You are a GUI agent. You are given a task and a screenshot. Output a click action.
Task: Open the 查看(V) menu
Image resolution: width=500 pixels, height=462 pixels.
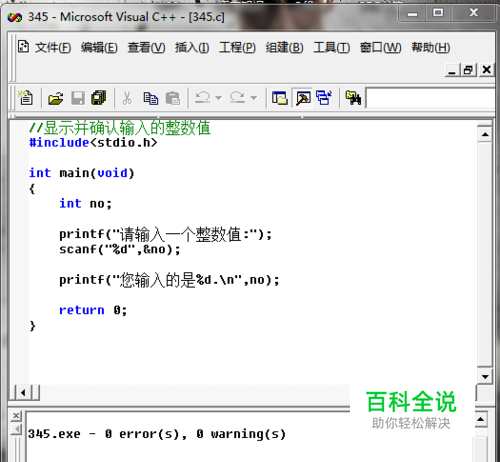[x=146, y=48]
